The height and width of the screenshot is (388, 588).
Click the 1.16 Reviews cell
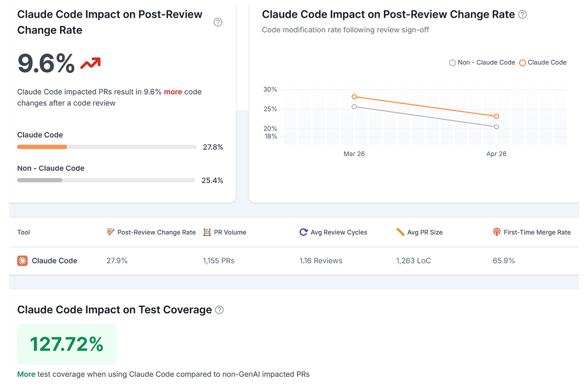click(x=321, y=260)
